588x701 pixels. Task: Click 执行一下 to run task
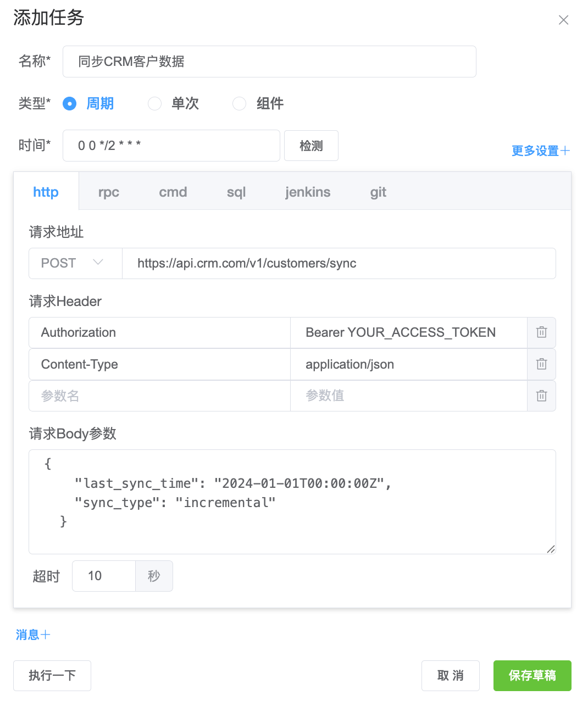52,675
